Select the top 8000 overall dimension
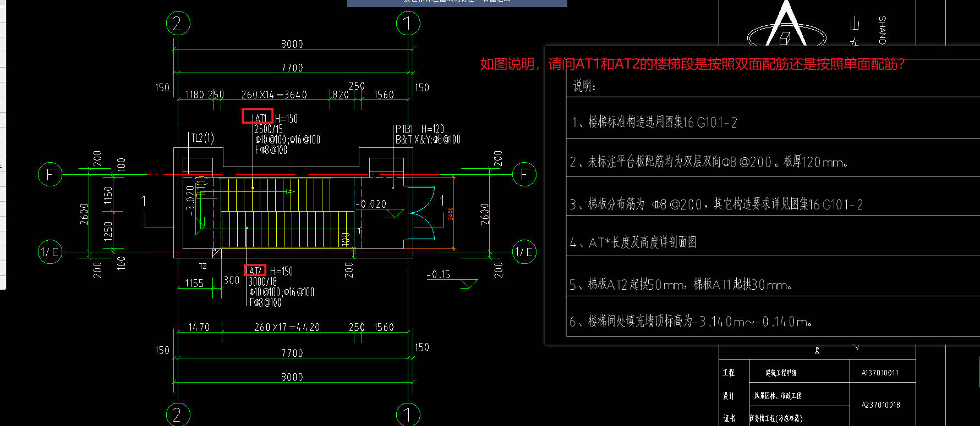The image size is (980, 426). tap(292, 44)
